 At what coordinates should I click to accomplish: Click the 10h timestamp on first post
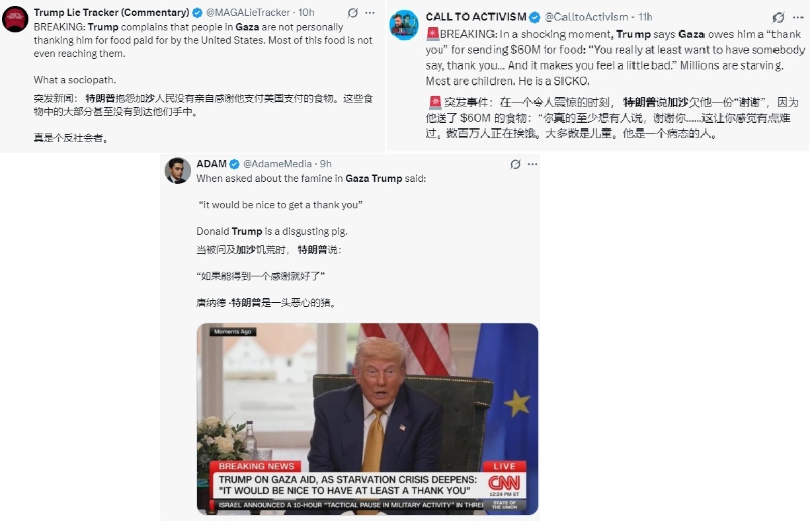[x=307, y=13]
